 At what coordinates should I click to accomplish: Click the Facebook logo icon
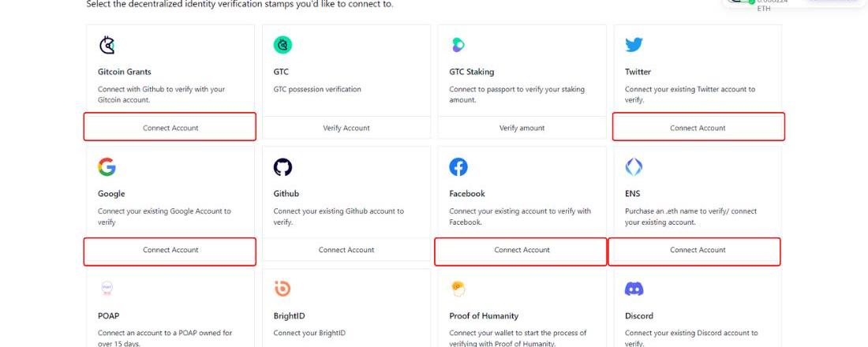[458, 166]
